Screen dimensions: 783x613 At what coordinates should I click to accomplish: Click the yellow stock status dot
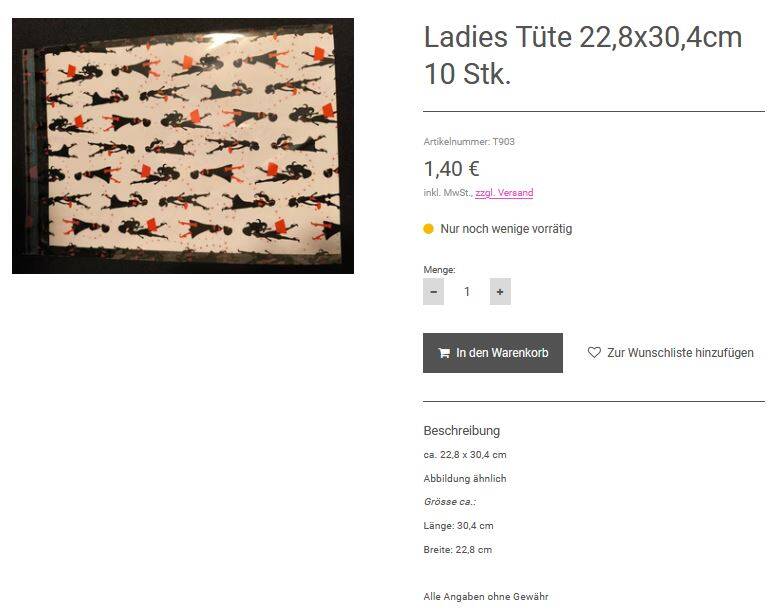click(x=428, y=229)
